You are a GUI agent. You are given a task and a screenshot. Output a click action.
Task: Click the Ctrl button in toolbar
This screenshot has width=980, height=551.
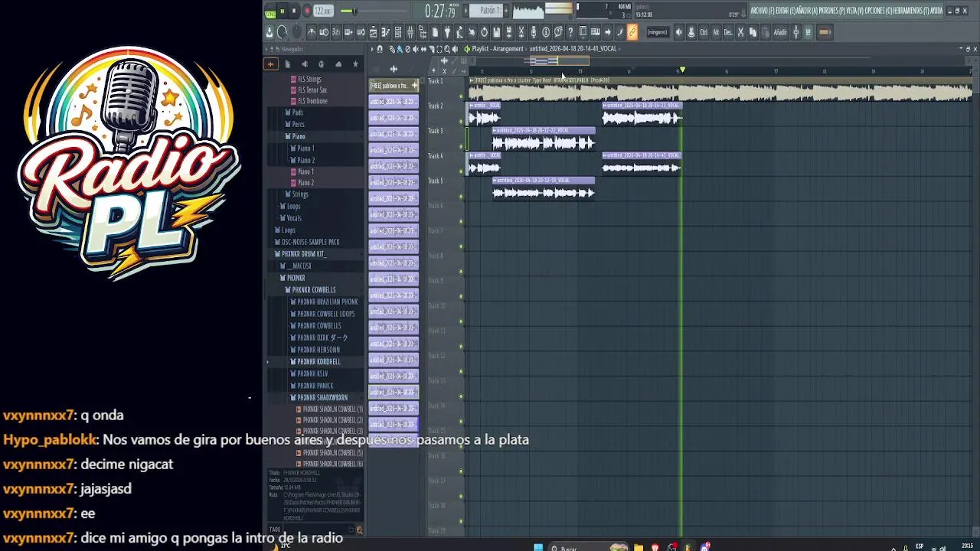[x=704, y=32]
